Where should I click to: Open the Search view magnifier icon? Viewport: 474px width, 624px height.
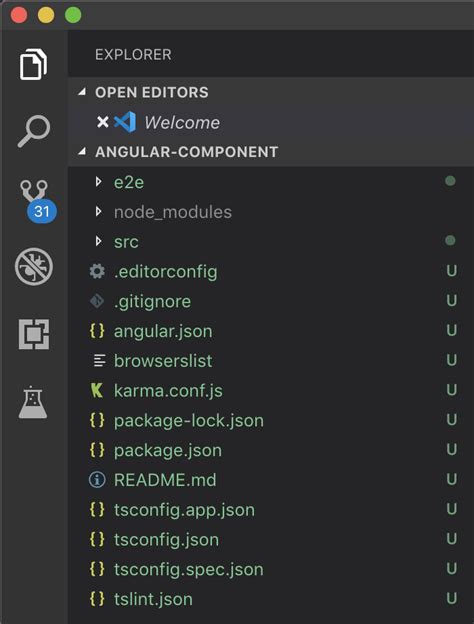pos(34,131)
